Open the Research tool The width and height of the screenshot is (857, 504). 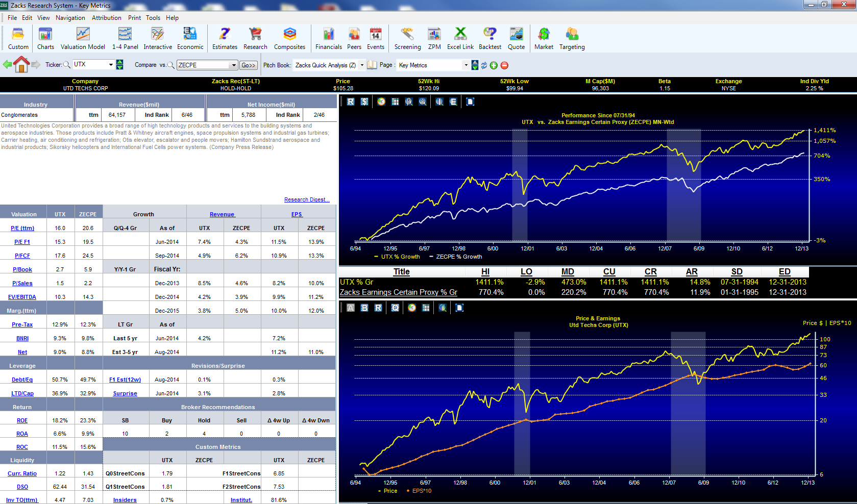point(255,38)
